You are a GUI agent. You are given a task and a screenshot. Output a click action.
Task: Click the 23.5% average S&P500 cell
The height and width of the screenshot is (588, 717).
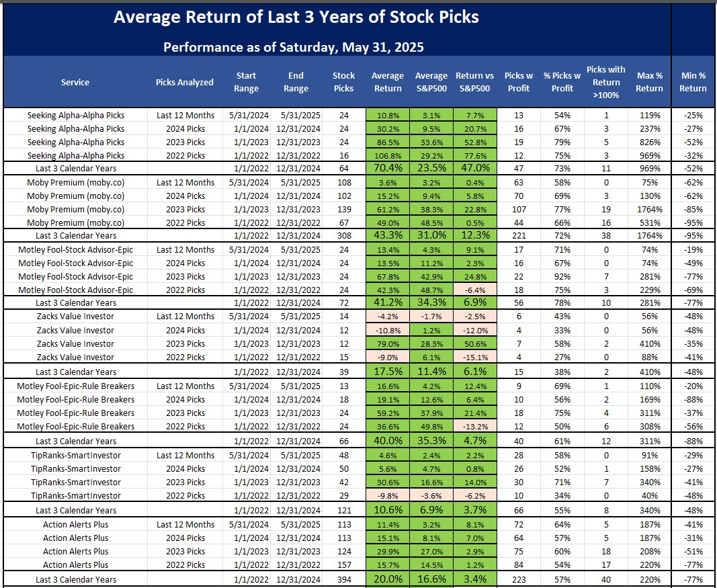tap(431, 168)
